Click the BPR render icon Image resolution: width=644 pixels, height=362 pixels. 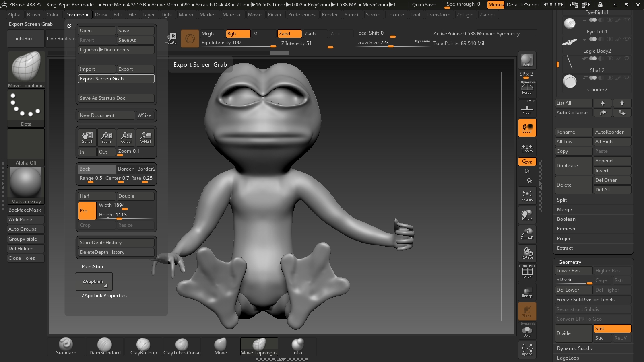[x=527, y=60]
